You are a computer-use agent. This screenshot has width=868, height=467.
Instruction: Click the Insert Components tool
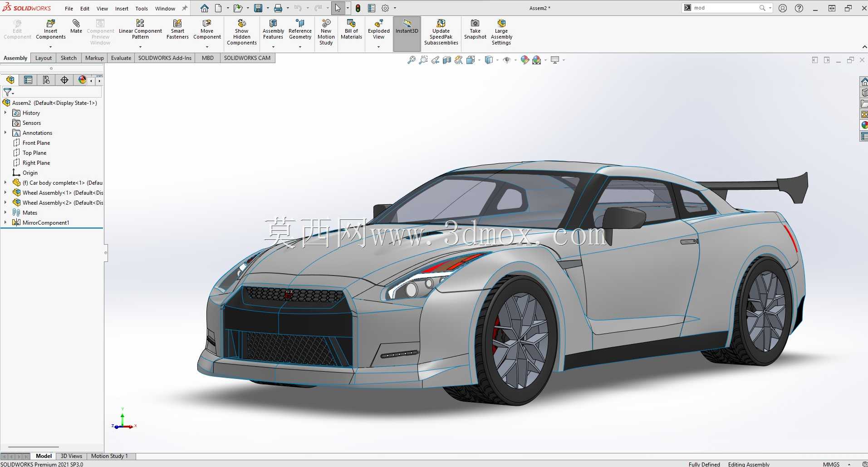click(50, 30)
